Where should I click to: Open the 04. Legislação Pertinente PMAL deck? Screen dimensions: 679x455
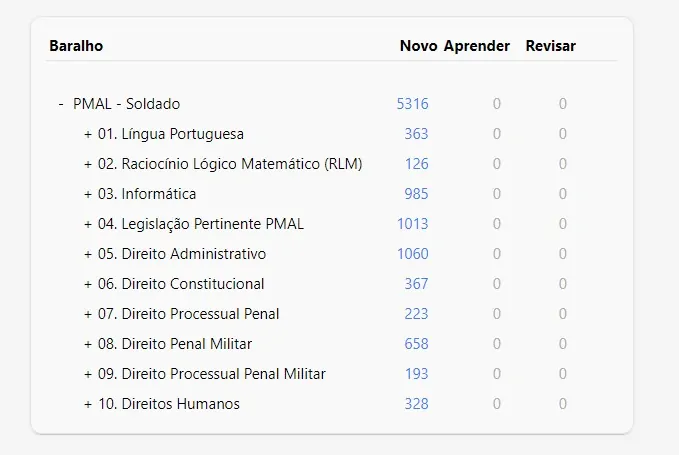click(201, 224)
